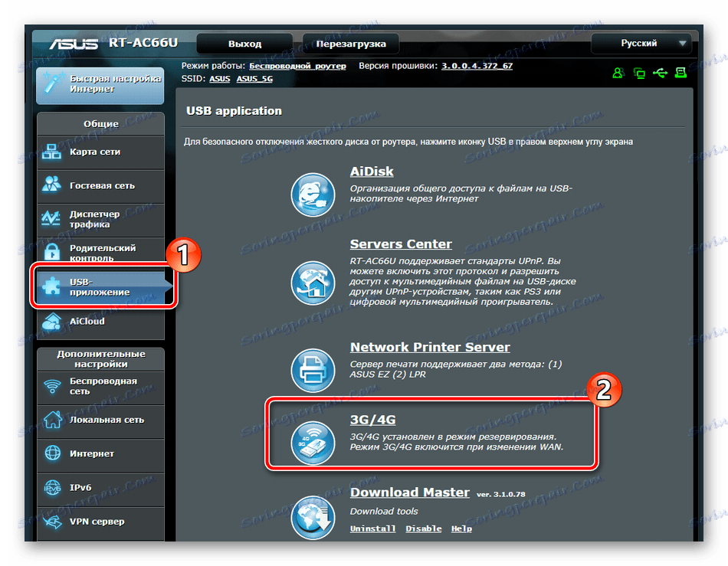Click the Download Master globe icon
This screenshot has height=566, width=728.
tap(313, 517)
